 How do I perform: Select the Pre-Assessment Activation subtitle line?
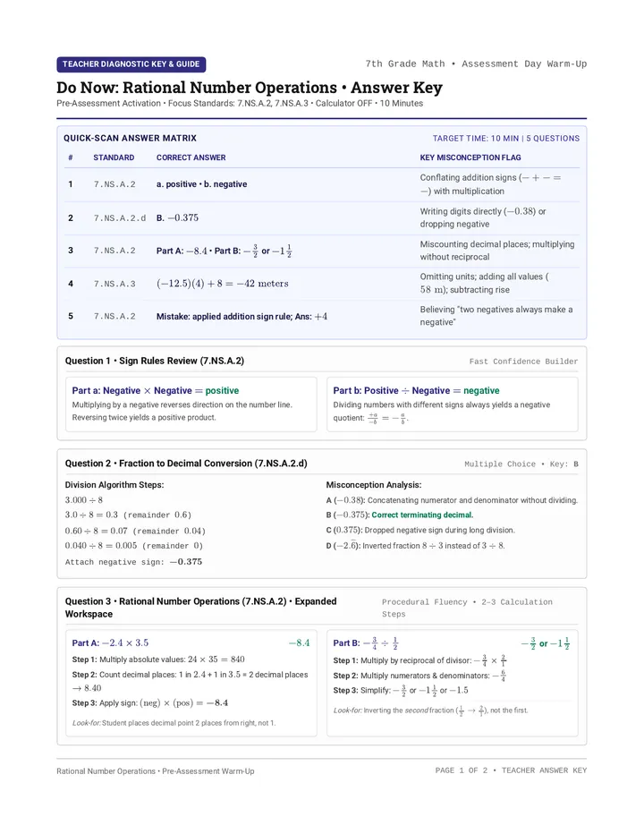[240, 103]
